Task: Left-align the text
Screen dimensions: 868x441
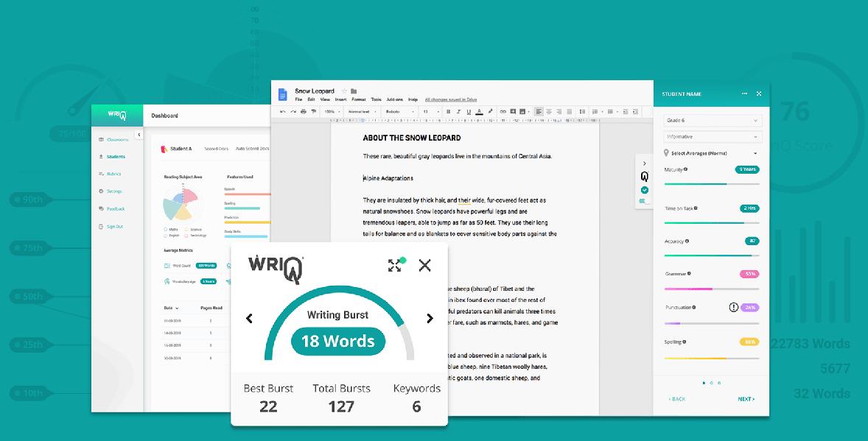Action: click(x=539, y=111)
